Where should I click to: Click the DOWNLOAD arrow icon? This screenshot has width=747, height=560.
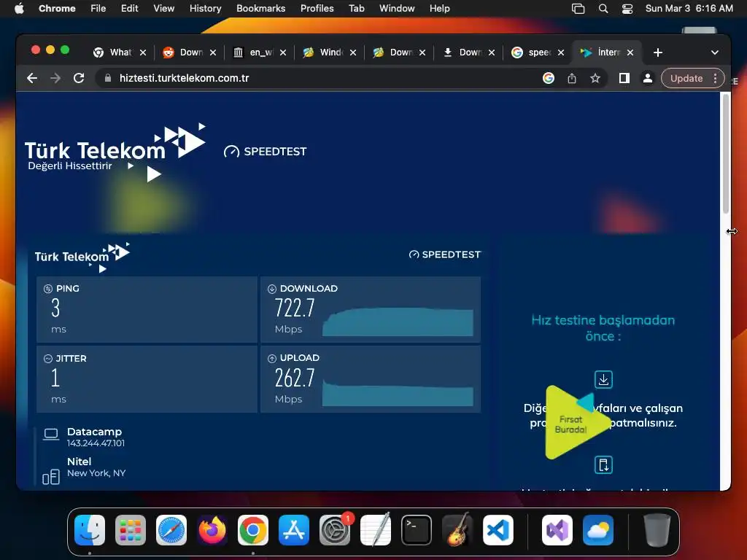(272, 289)
